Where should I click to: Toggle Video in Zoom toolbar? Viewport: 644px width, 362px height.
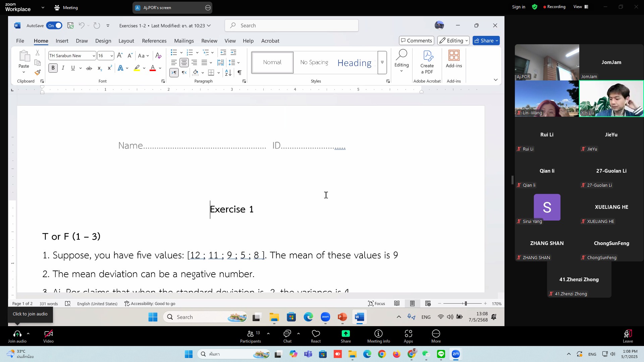(x=48, y=336)
